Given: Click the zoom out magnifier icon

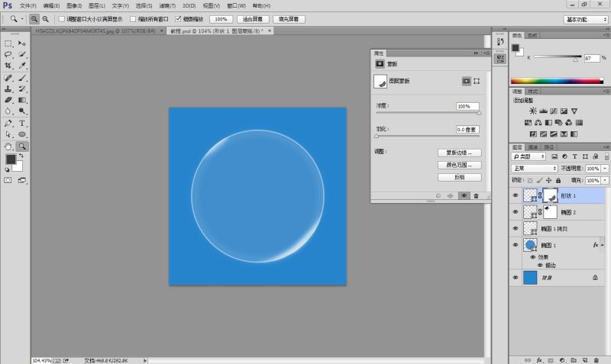Looking at the screenshot, I should click(x=46, y=18).
